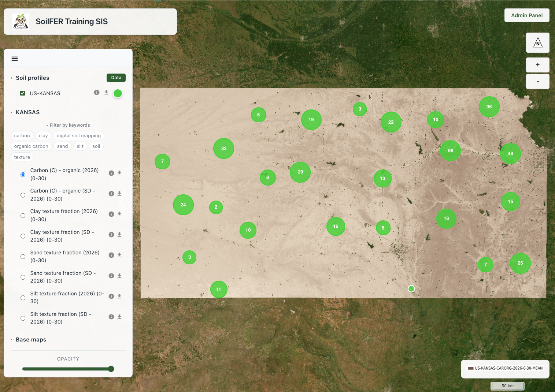Open the 11-profile cluster on map
The image size is (555, 392).
pos(219,290)
